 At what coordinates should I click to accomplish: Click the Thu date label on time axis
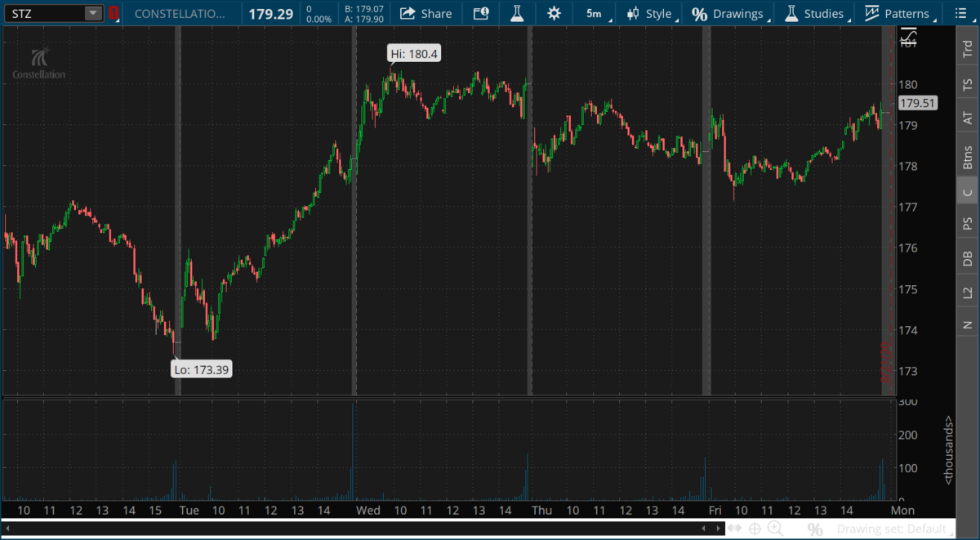point(541,511)
